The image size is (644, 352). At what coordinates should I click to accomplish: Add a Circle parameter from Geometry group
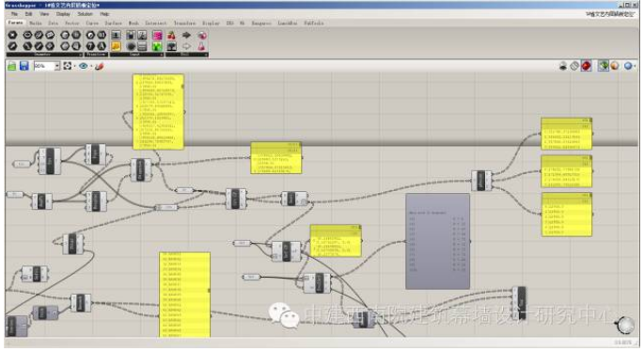(27, 35)
